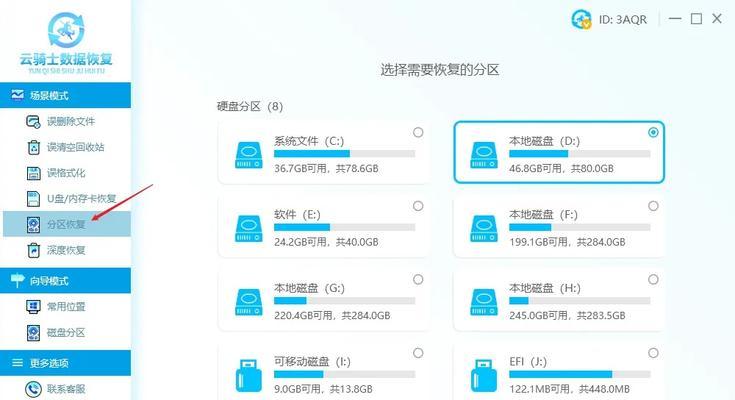This screenshot has width=735, height=400.
Task: Click the 场景模式 section header
Action: (65, 95)
